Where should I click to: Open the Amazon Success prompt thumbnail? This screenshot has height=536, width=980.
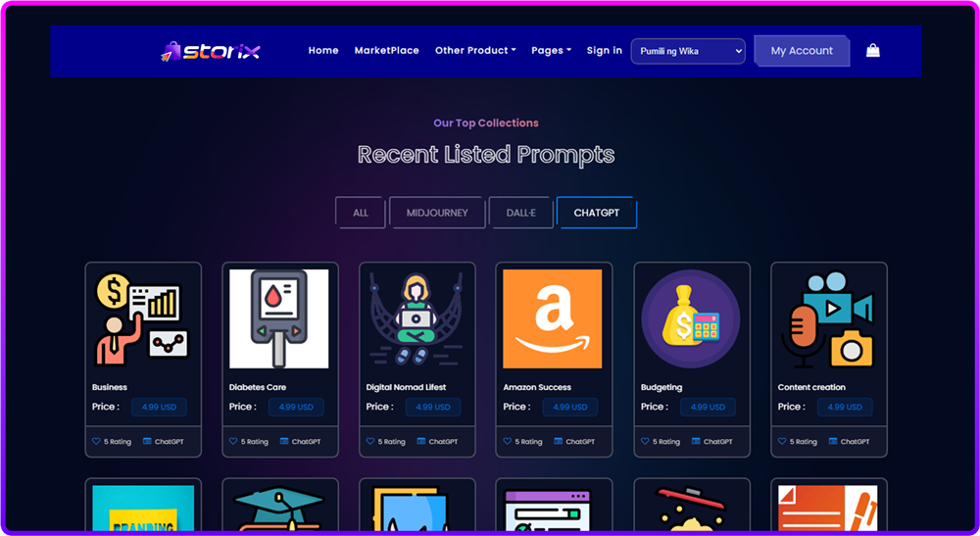coord(553,318)
